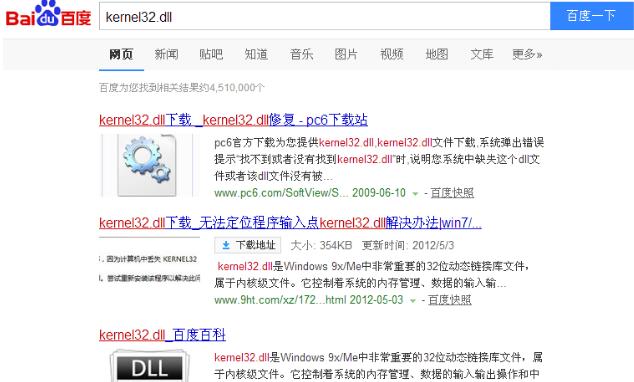Switch to the 图片 tab
Screen dimensions: 634x382
(x=346, y=54)
